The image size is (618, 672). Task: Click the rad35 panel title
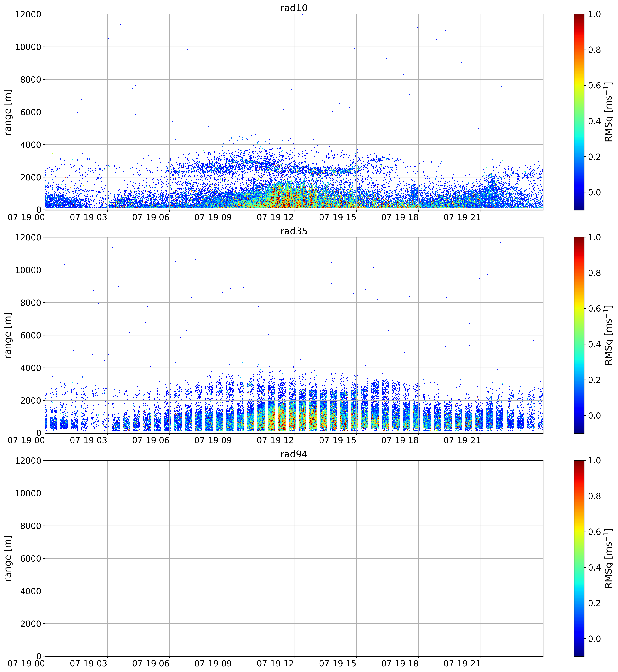point(294,231)
